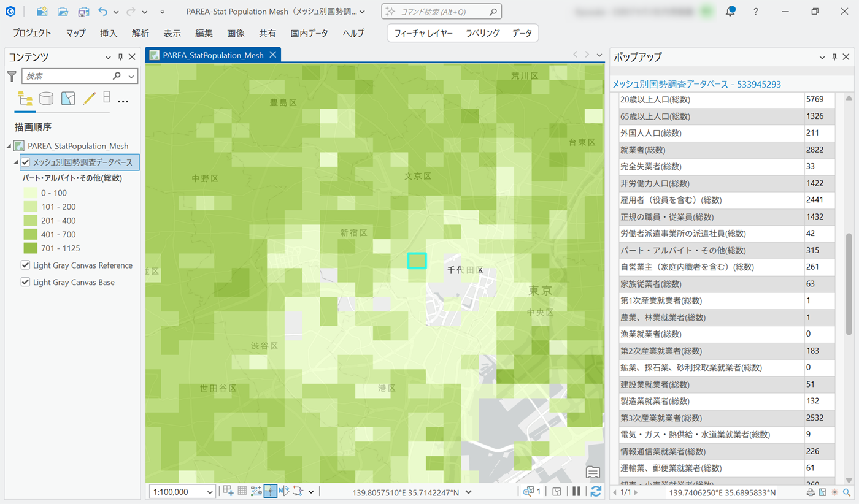Viewport: 859px width, 504px height.
Task: Click the 701 - 1125 legend color swatch
Action: 29,248
